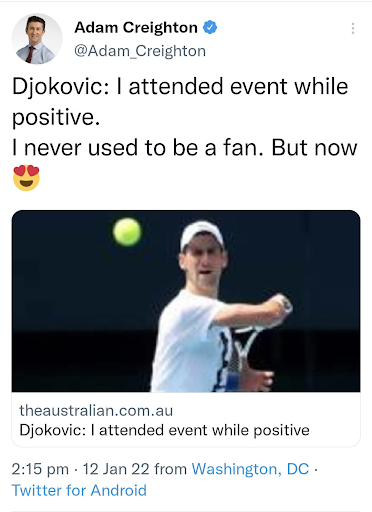
Task: Click the player's white cap in the photo
Action: point(202,235)
